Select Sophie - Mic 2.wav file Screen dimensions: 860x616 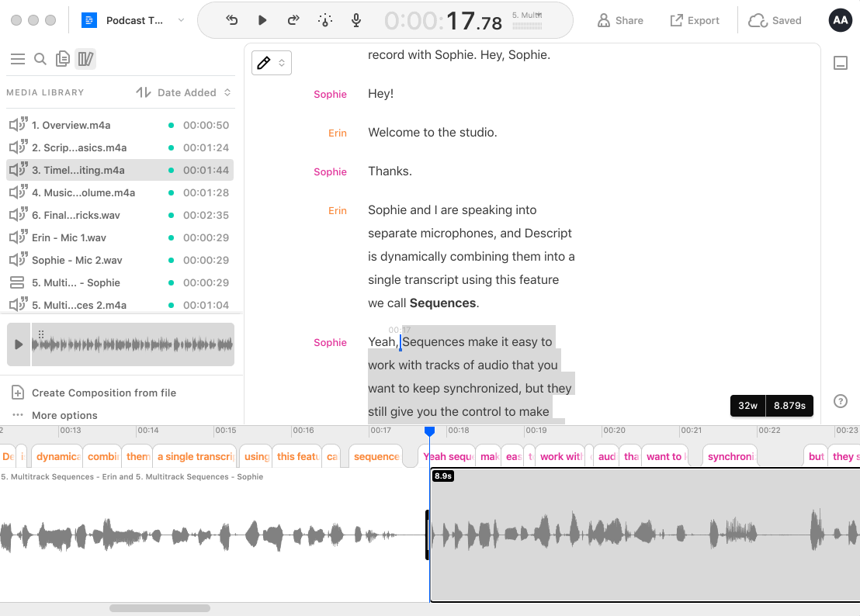click(x=120, y=260)
